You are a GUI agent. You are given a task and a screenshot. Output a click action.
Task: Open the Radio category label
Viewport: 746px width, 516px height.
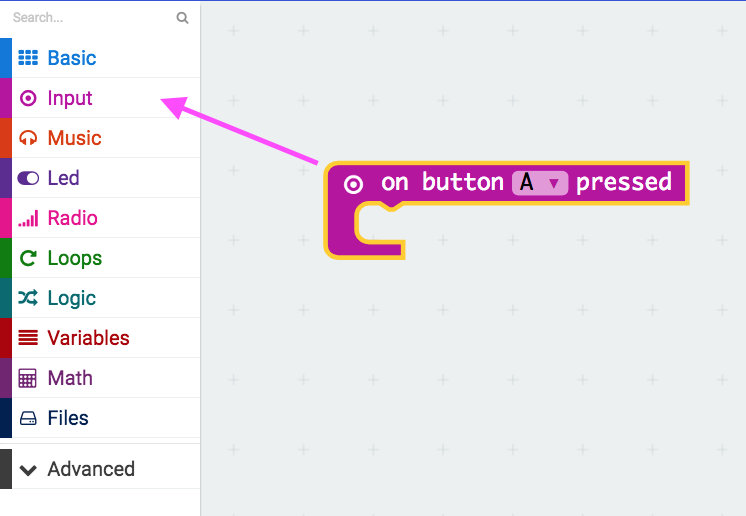72,218
